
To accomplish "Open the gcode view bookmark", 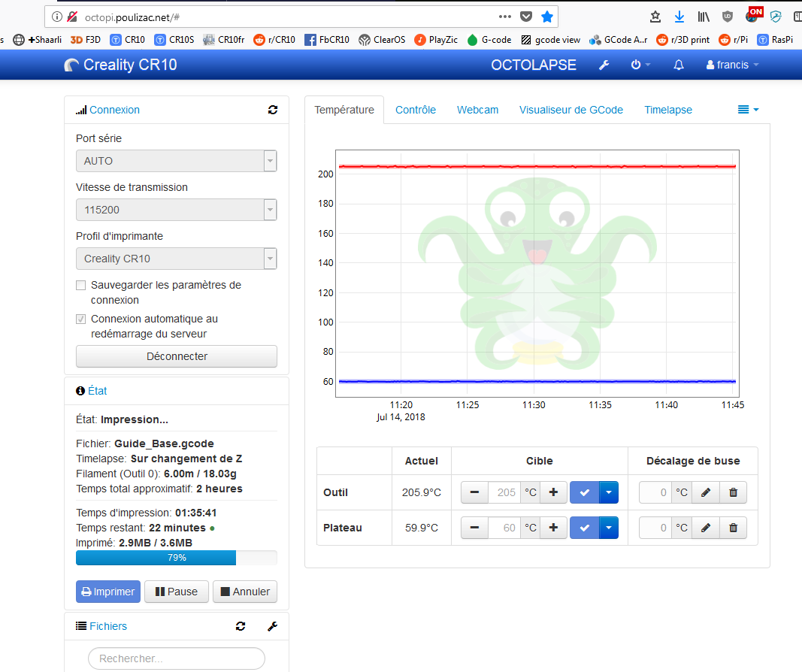I will coord(550,39).
